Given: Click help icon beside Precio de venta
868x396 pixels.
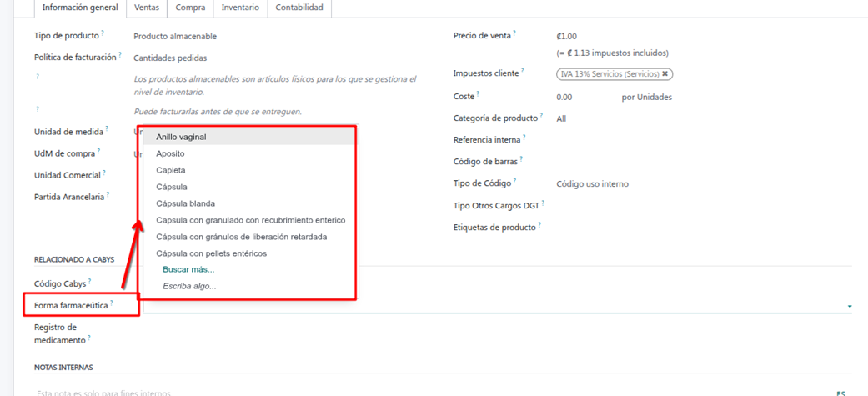Looking at the screenshot, I should pyautogui.click(x=514, y=34).
